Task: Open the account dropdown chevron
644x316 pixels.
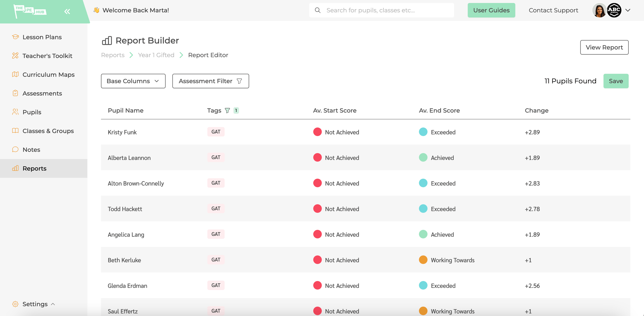Action: [627, 10]
